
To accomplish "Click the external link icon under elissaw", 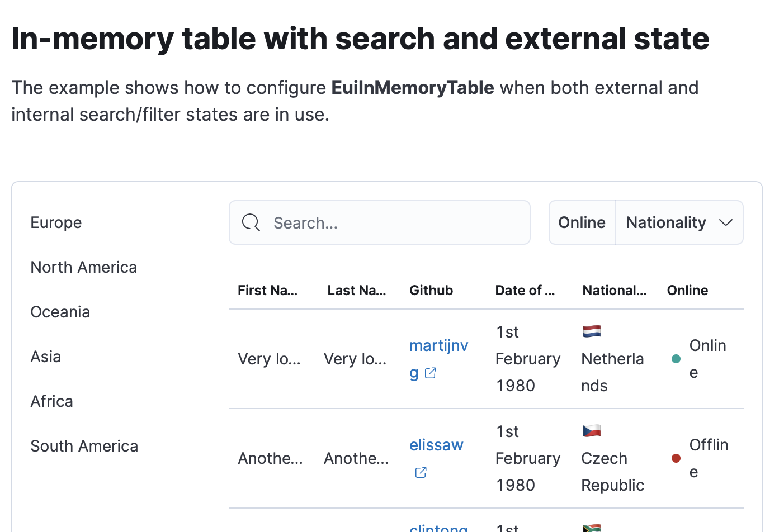I will (x=421, y=472).
